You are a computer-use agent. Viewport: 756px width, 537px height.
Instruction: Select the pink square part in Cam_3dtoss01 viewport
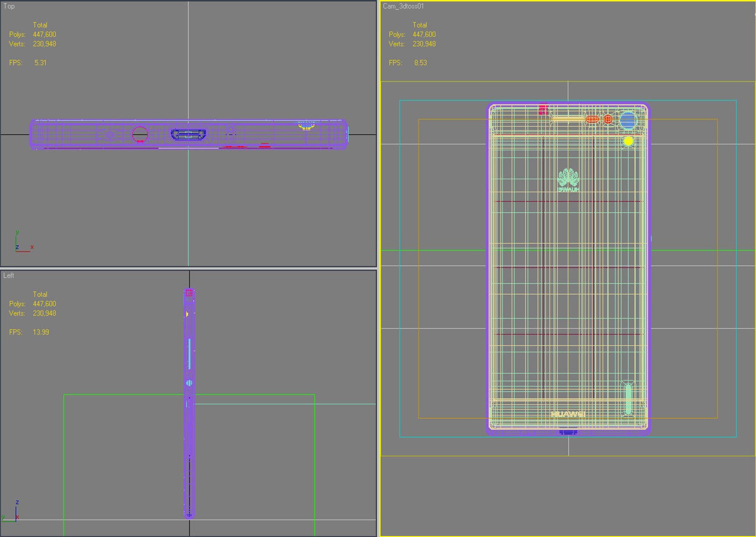click(x=543, y=109)
